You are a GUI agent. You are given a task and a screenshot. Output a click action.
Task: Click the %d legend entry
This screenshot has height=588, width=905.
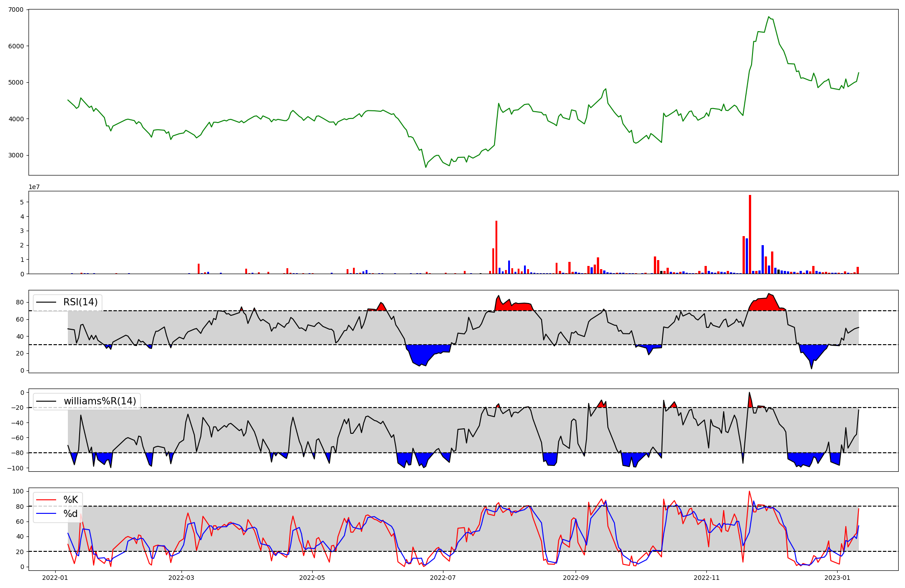[71, 514]
